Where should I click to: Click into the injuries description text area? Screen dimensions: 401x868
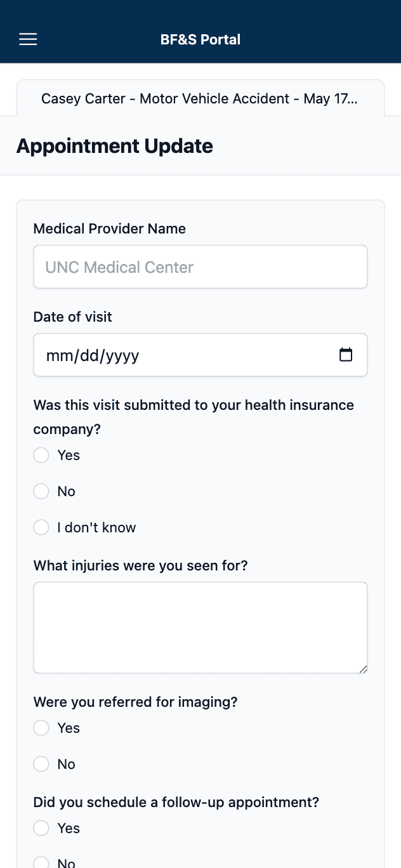(x=201, y=628)
